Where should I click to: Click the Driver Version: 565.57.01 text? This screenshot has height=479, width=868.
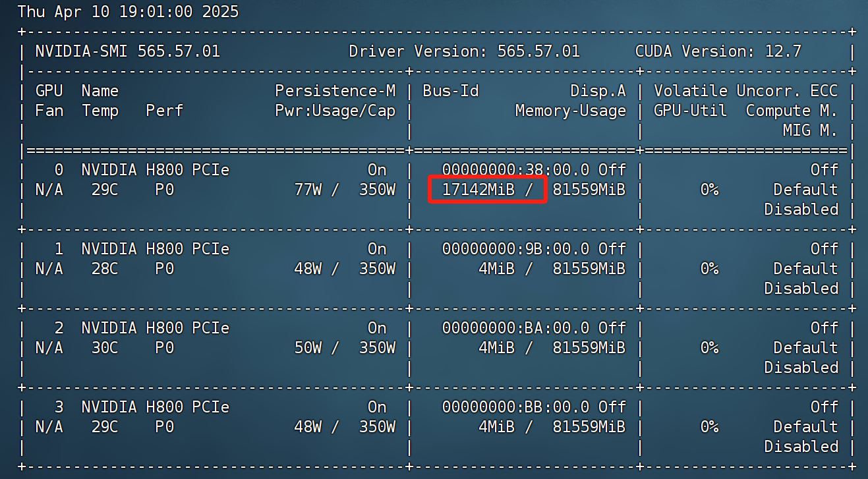coord(465,51)
